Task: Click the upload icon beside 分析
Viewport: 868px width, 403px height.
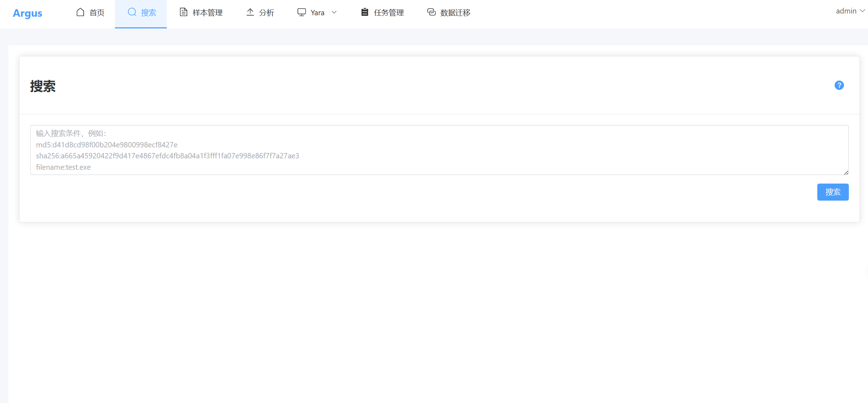Action: (x=250, y=12)
